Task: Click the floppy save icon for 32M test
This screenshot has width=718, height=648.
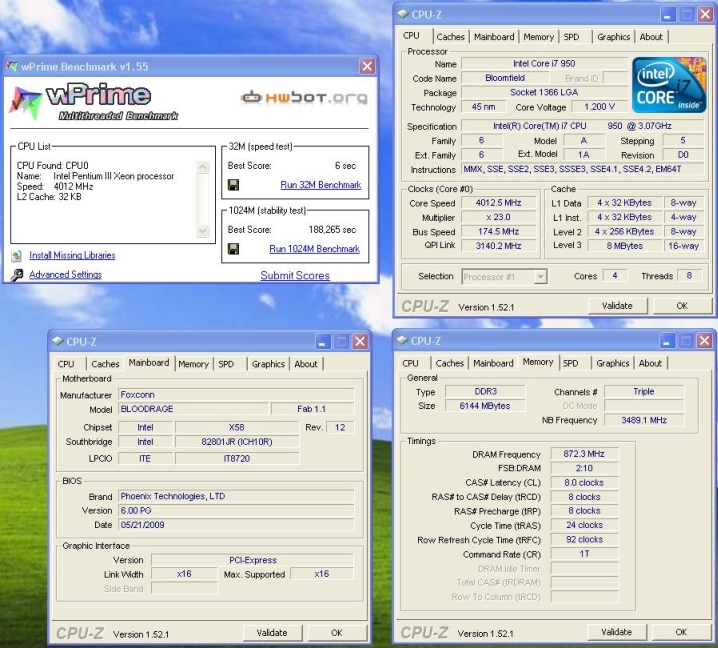Action: point(233,185)
